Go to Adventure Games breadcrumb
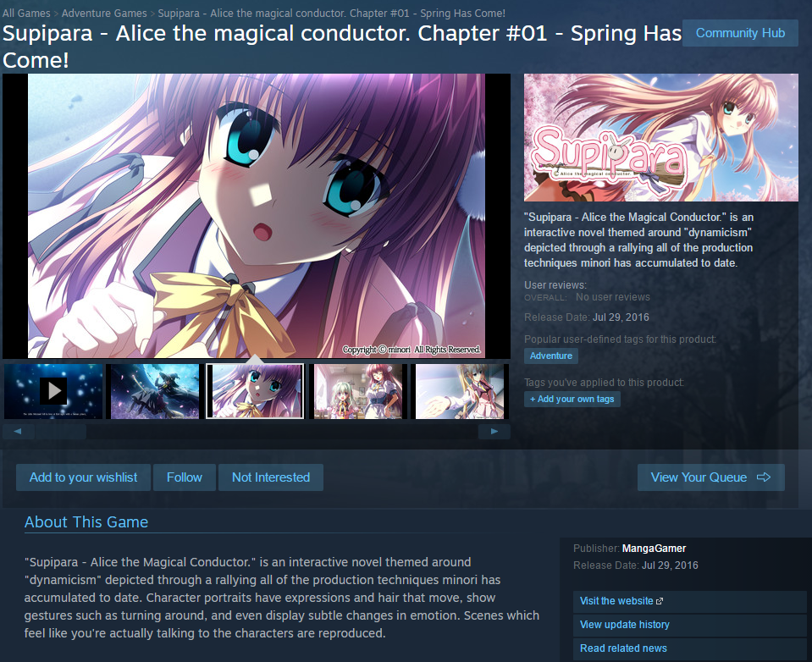Image resolution: width=812 pixels, height=662 pixels. tap(104, 13)
